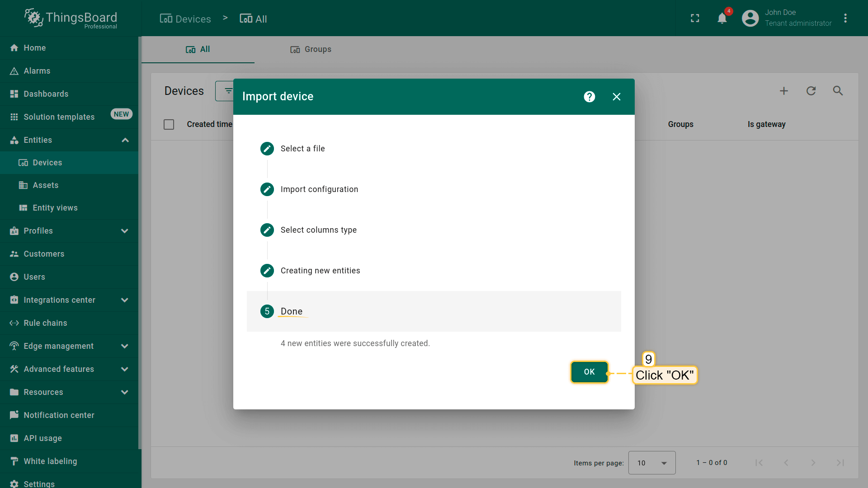The height and width of the screenshot is (488, 868).
Task: Click the Devices breadcrumb link
Action: (x=185, y=19)
